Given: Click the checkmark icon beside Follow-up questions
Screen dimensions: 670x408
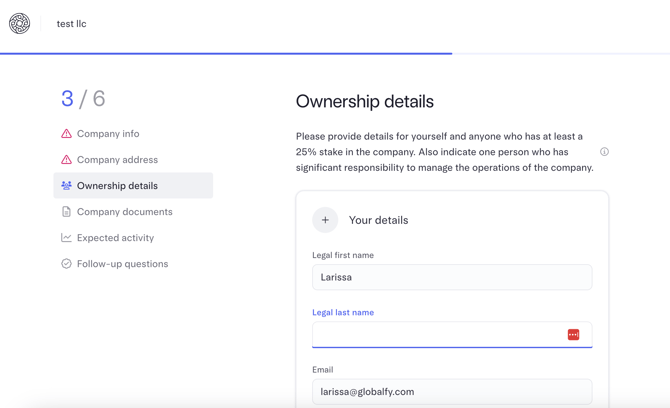Looking at the screenshot, I should coord(66,264).
